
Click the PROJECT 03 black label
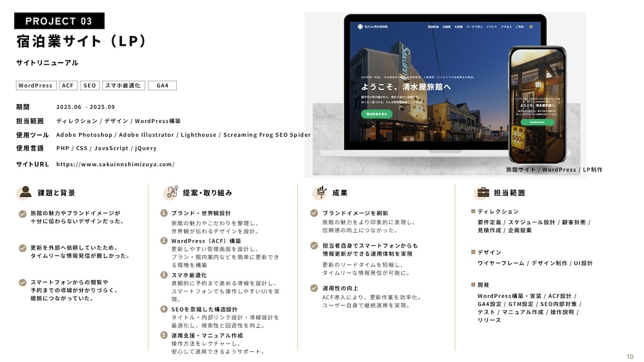[59, 21]
